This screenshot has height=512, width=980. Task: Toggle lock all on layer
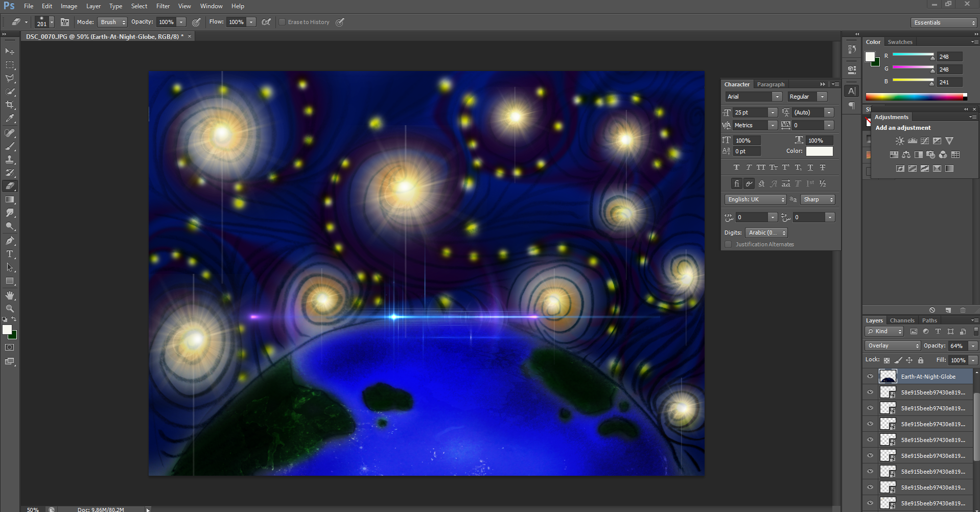coord(921,360)
